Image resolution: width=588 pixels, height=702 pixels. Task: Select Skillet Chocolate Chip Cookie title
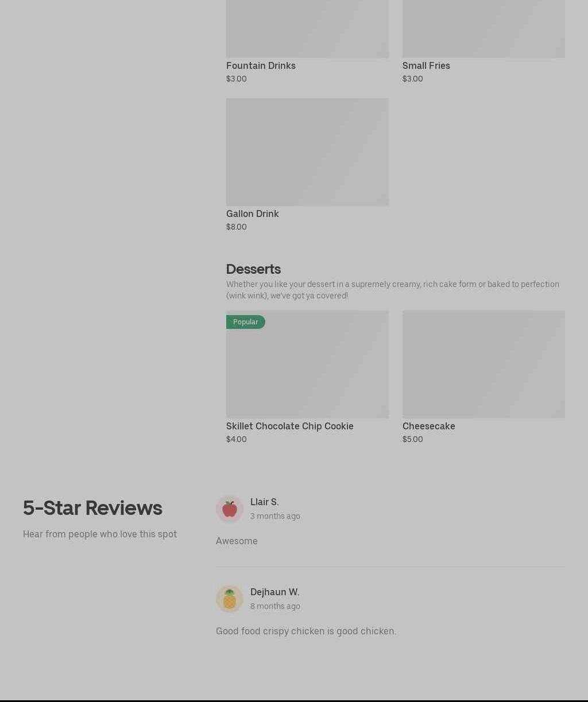(289, 426)
